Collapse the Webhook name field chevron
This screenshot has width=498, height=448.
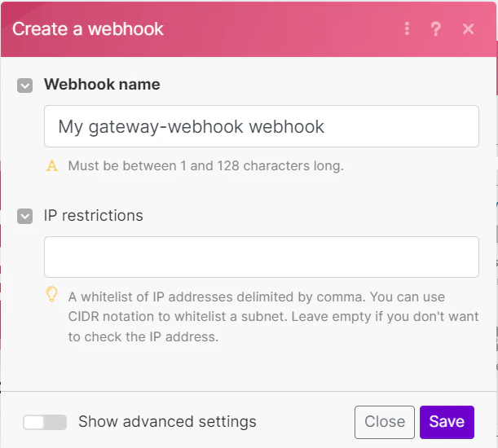tap(24, 86)
